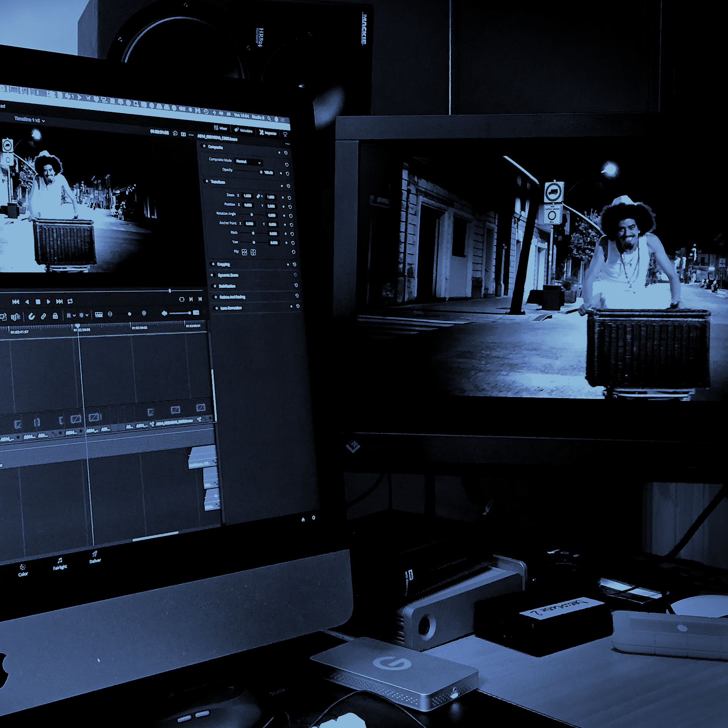The width and height of the screenshot is (728, 728).
Task: Toggle the Zoom X/Y link icon
Action: tap(258, 196)
